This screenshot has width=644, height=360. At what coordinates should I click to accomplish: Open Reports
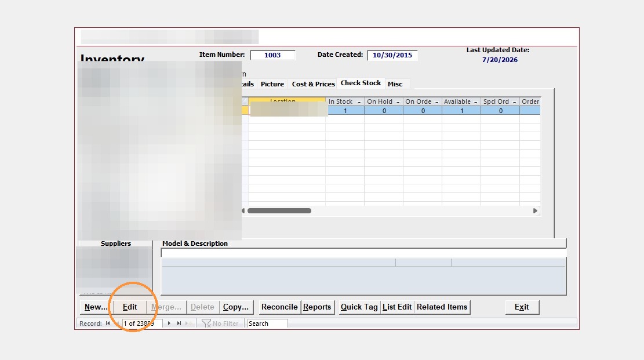coord(317,307)
